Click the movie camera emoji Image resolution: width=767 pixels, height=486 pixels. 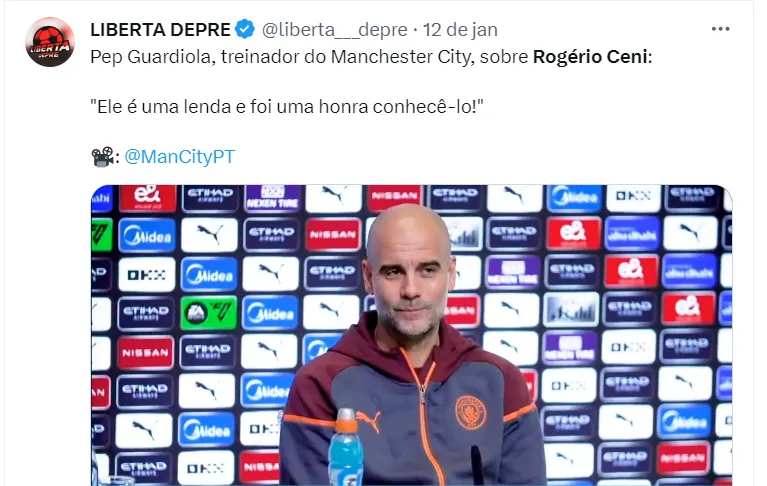click(103, 157)
